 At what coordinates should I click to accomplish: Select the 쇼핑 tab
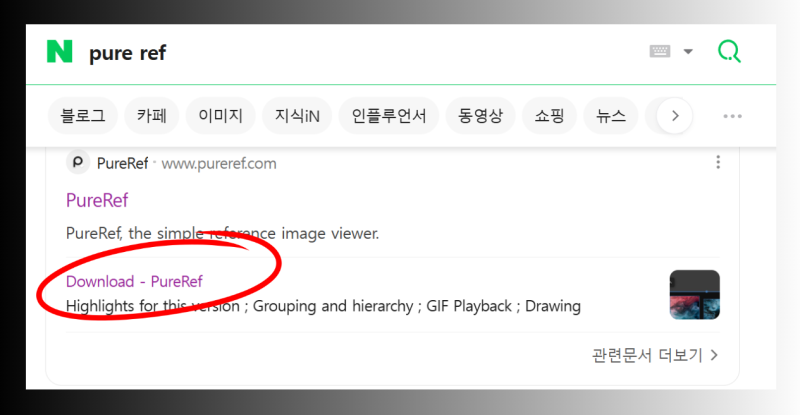(549, 116)
